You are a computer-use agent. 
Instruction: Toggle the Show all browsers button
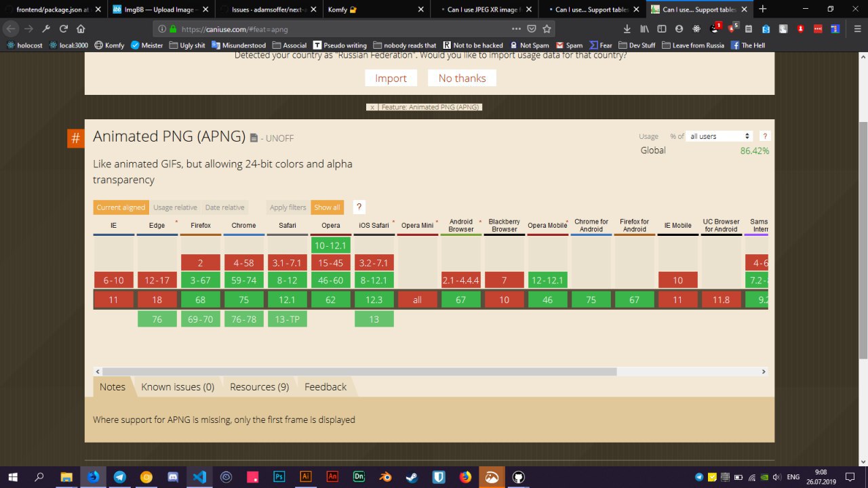(327, 207)
